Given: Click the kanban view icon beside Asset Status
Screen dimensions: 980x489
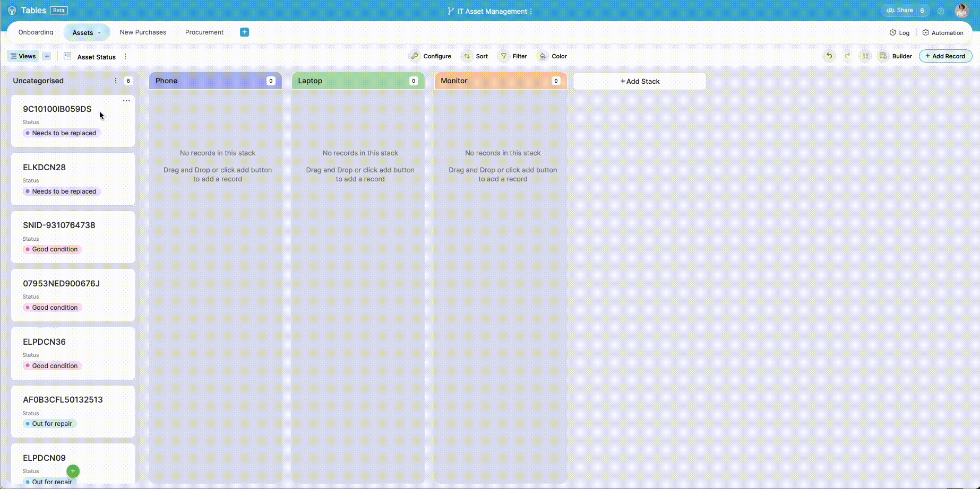Looking at the screenshot, I should click(67, 56).
